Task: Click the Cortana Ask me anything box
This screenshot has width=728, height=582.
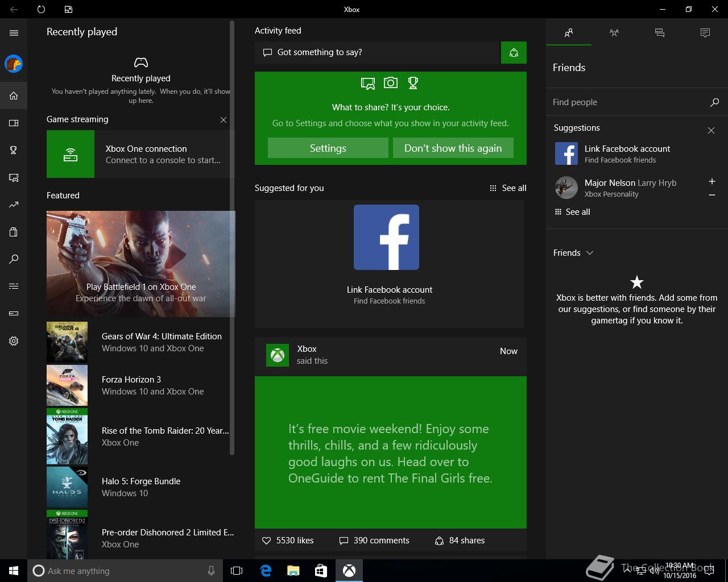Action: click(x=124, y=571)
